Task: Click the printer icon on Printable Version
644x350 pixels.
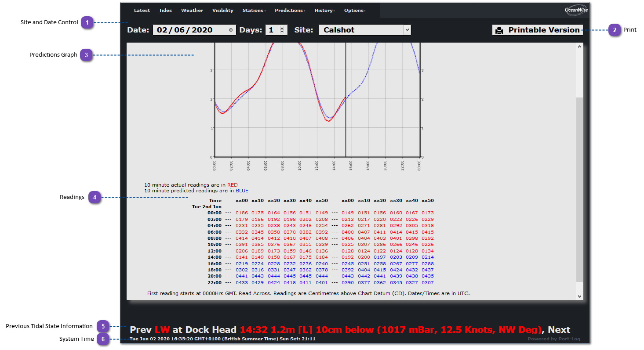Action: [499, 30]
